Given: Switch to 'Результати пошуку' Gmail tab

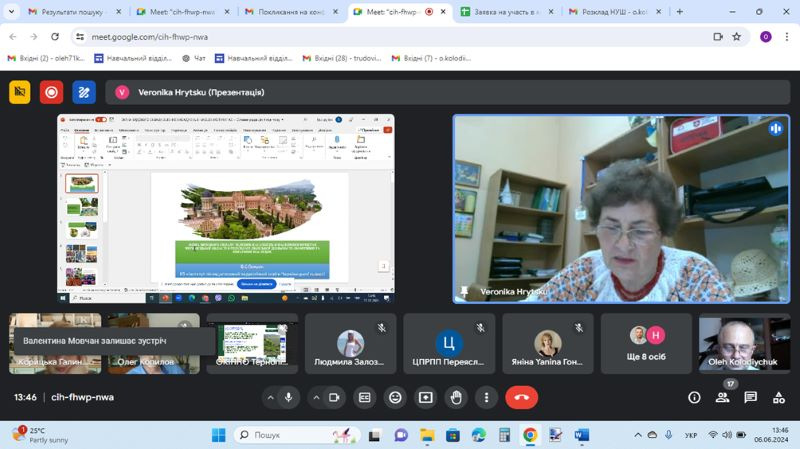Looking at the screenshot, I should [x=73, y=11].
